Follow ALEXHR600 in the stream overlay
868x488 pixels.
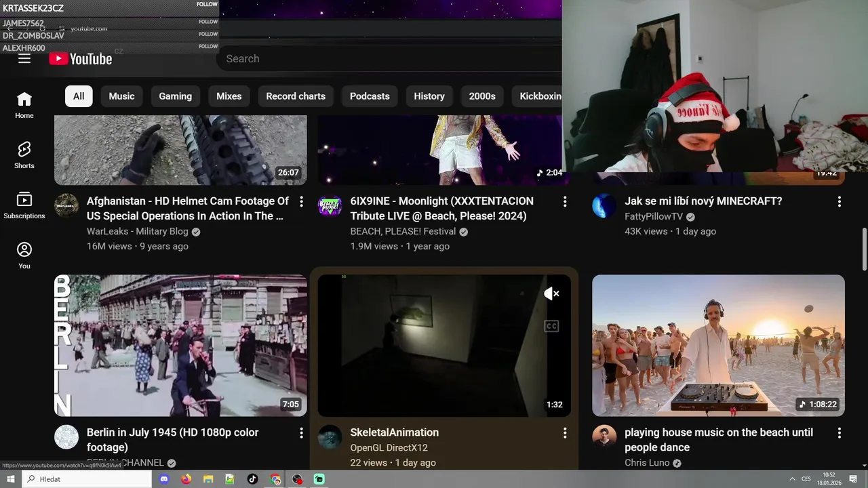click(x=208, y=47)
